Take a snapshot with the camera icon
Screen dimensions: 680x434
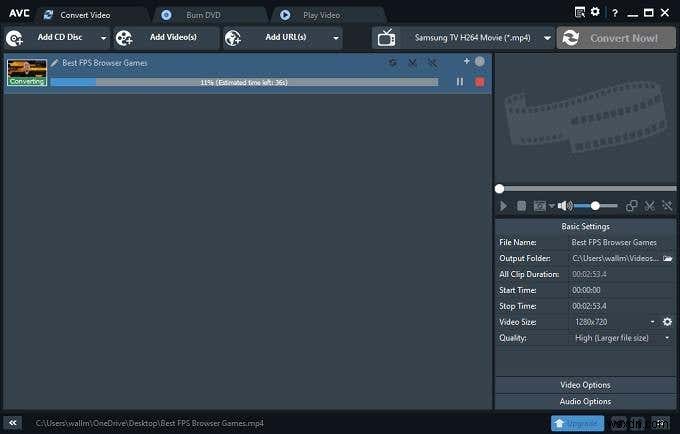(x=539, y=206)
